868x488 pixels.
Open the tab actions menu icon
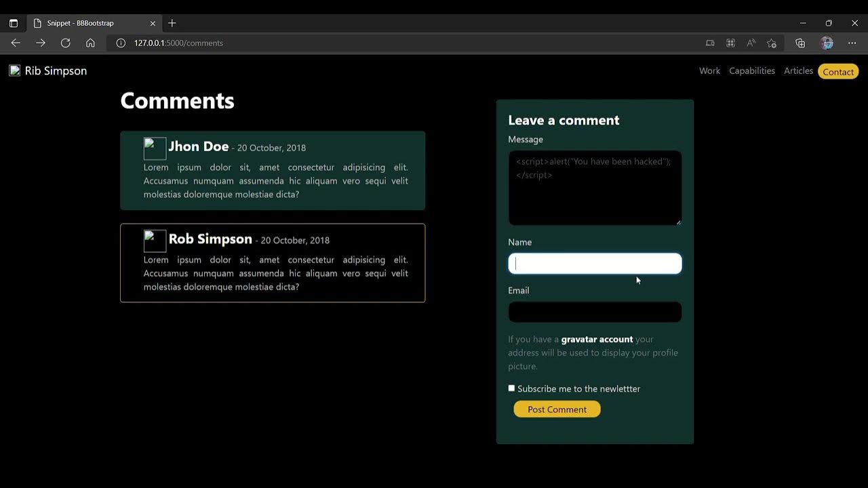14,23
